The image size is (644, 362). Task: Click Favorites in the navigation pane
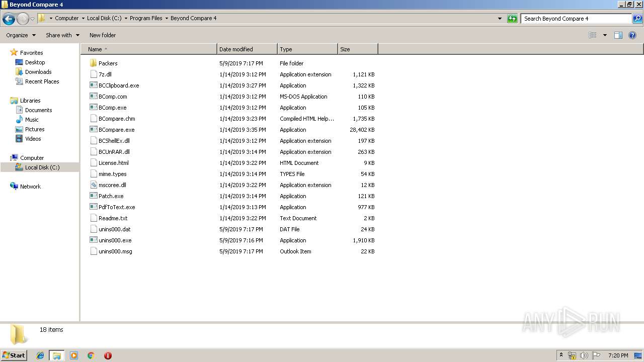tap(31, 53)
